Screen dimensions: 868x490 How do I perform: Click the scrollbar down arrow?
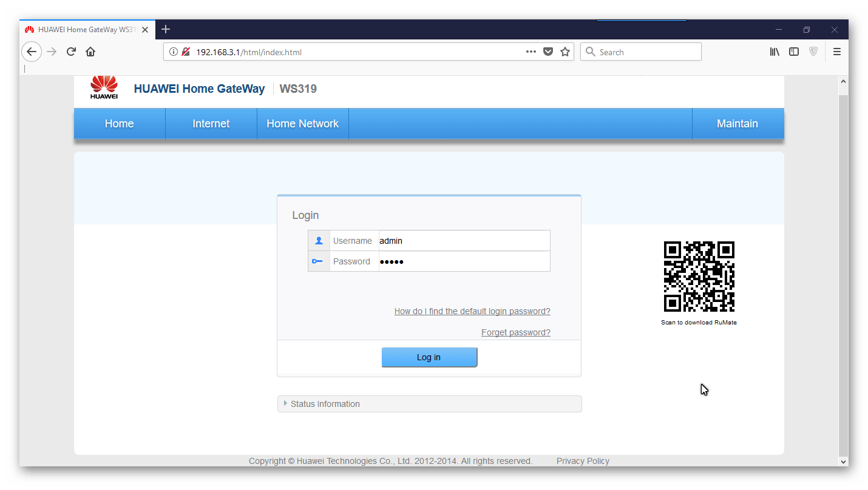point(844,461)
